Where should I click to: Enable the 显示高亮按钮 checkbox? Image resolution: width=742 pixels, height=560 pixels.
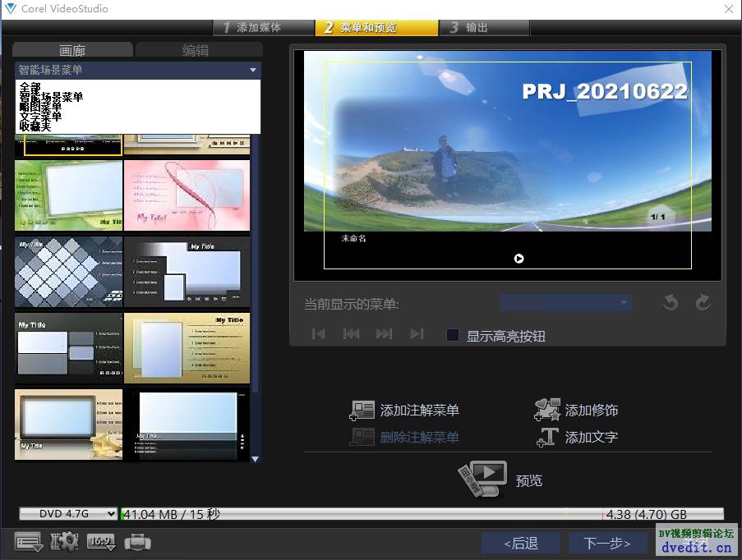point(453,335)
